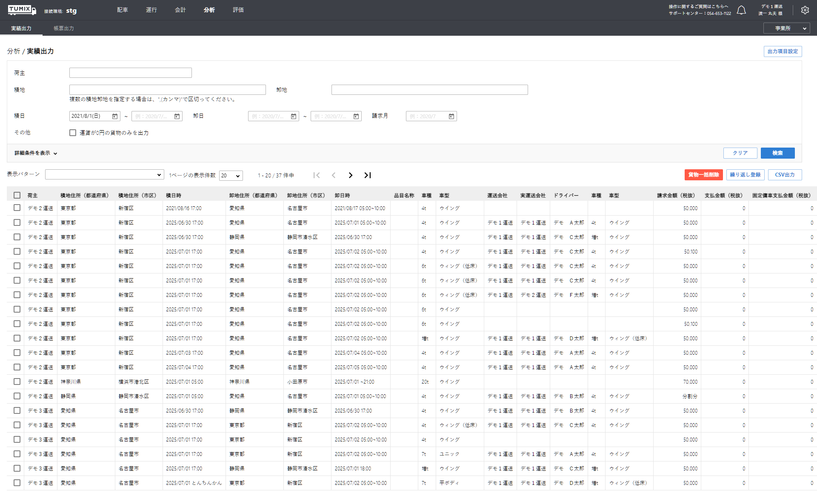Jump to last page icon
The width and height of the screenshot is (817, 504).
tap(368, 175)
